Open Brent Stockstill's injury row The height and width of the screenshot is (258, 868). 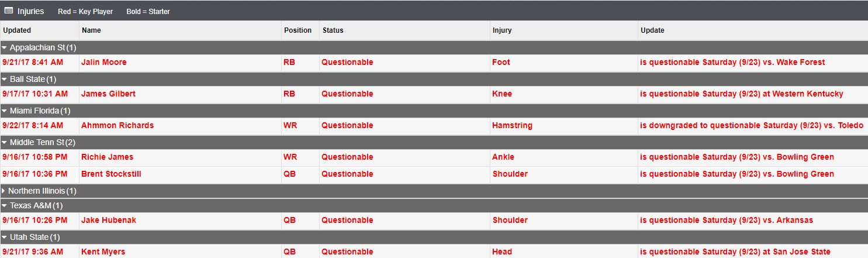coord(434,174)
